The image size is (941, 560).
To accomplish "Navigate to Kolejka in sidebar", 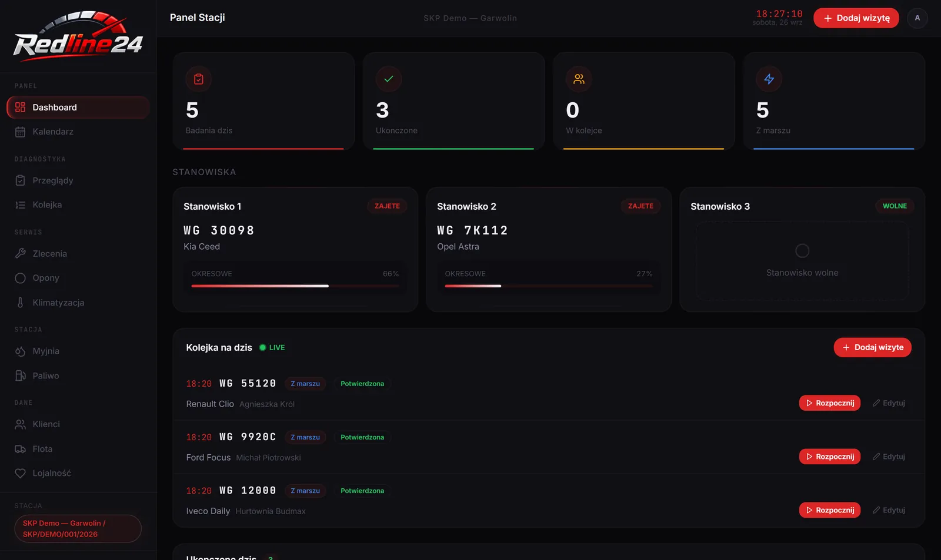I will tap(78, 205).
